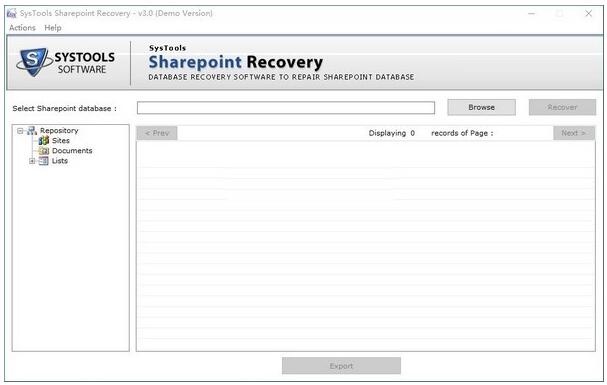Screen dimensions: 607x385
Task: Expand the Lists tree node
Action: pos(32,161)
